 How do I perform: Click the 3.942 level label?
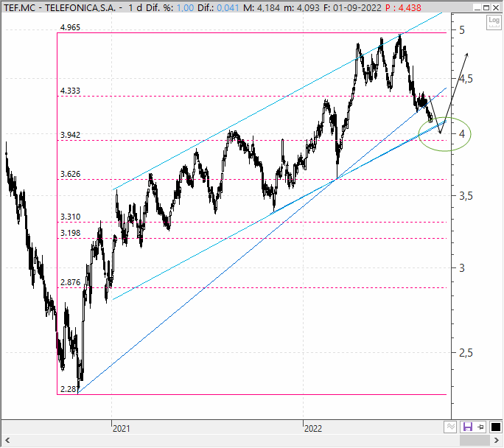click(x=70, y=135)
